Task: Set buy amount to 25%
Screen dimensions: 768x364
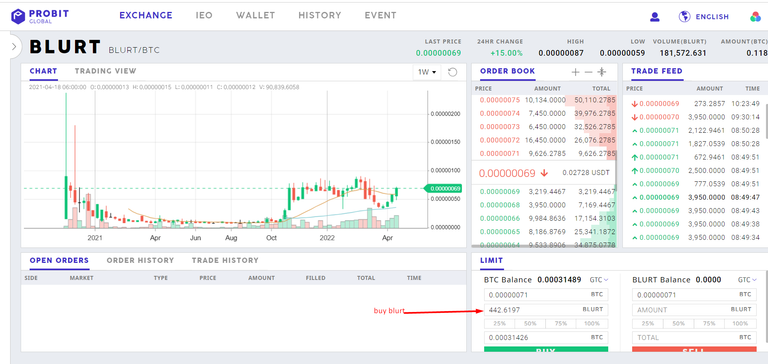Action: pyautogui.click(x=500, y=324)
